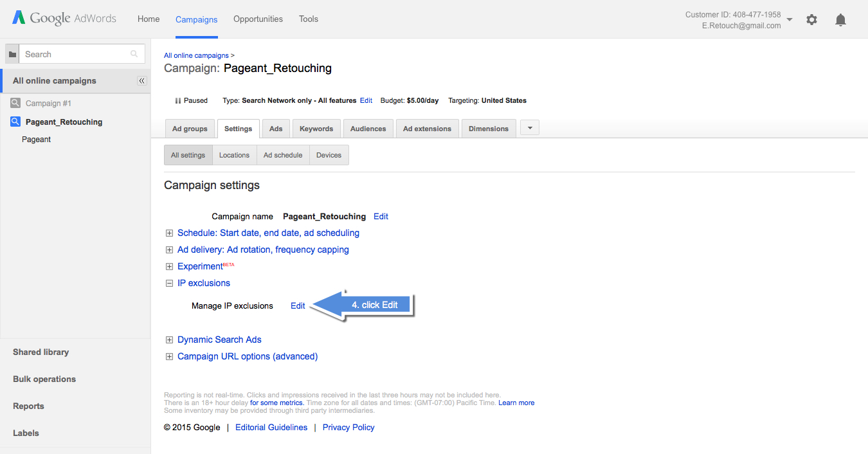Screen dimensions: 868x454
Task: Collapse the IP exclusions minus box
Action: click(169, 283)
